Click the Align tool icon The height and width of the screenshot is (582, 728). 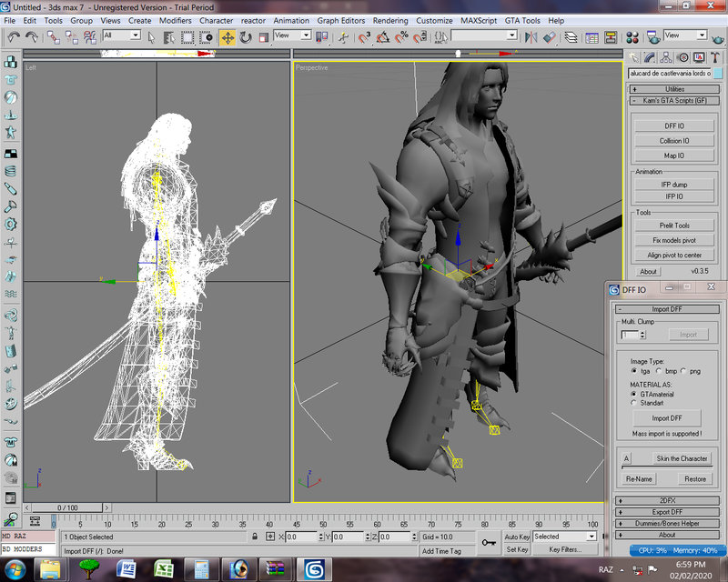pos(550,37)
